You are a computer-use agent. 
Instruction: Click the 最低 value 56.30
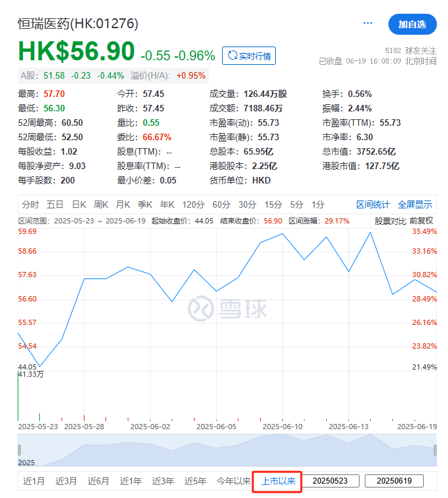54,108
